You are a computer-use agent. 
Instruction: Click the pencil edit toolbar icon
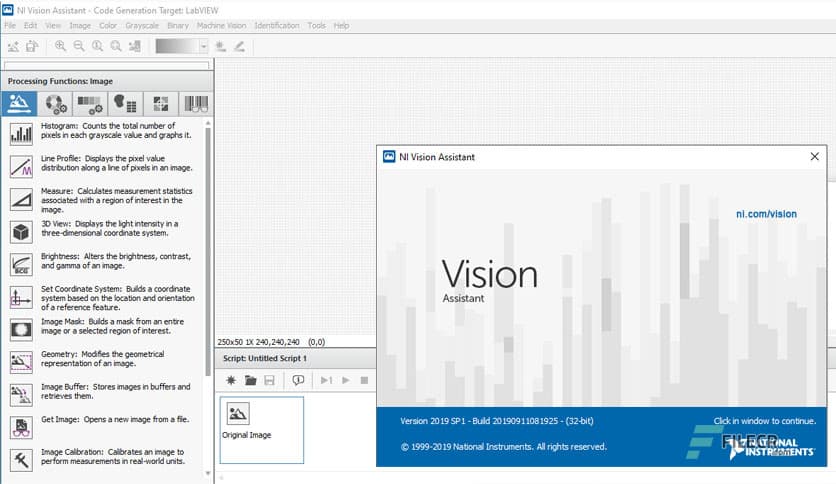(239, 47)
